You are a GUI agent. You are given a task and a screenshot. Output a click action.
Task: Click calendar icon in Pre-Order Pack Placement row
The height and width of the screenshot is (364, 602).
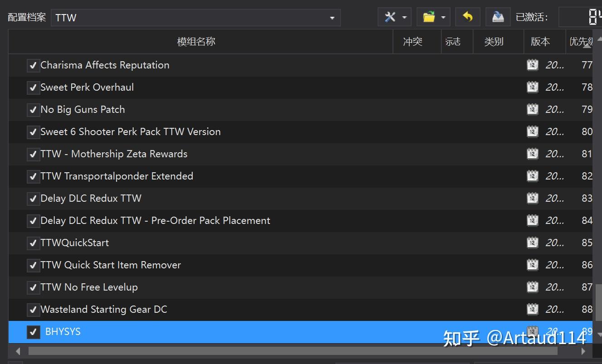533,220
